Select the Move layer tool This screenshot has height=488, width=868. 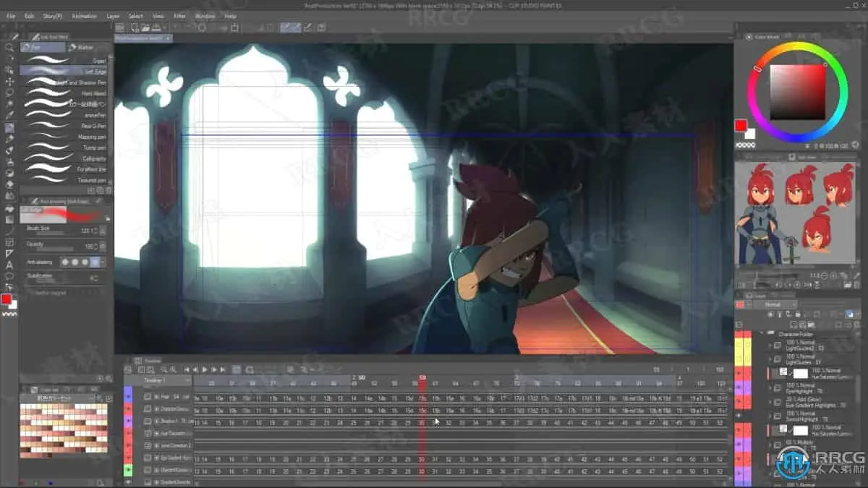[9, 81]
